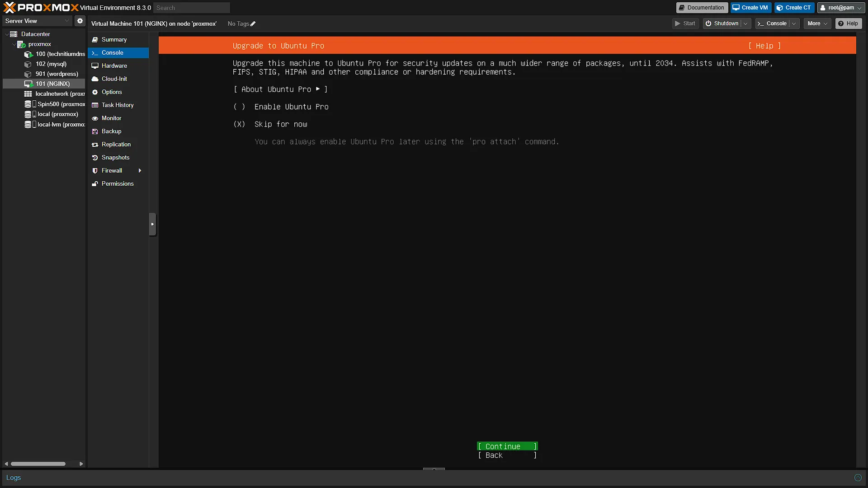Open the Shutdown dropdown arrow
Screen dimensions: 868x488
pos(745,23)
